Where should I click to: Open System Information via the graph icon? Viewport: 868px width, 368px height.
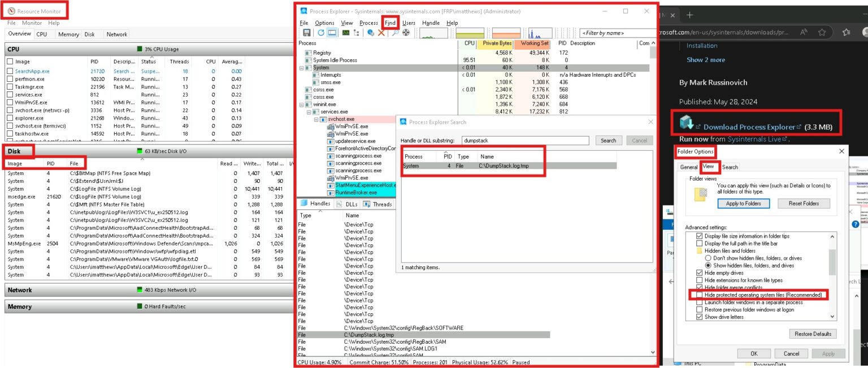point(345,32)
